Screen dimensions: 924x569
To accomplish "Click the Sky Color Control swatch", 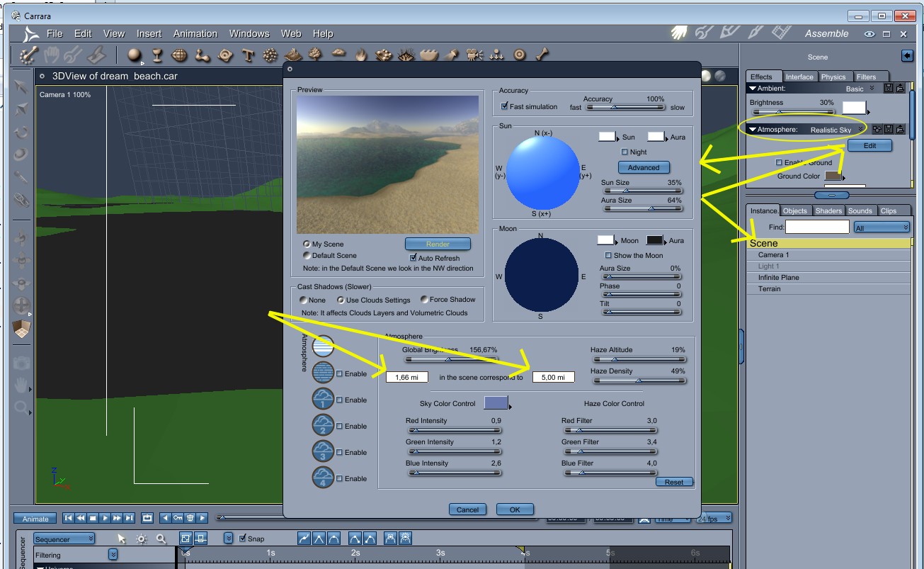I will 496,402.
